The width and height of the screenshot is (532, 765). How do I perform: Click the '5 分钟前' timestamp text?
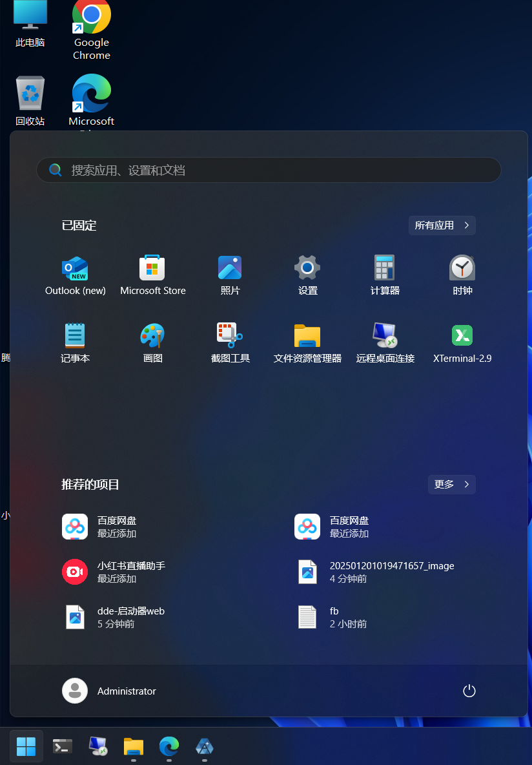coord(116,624)
